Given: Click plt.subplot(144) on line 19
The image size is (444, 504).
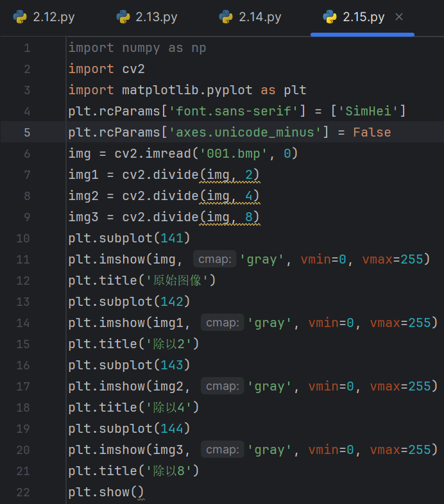Looking at the screenshot, I should coord(130,429).
